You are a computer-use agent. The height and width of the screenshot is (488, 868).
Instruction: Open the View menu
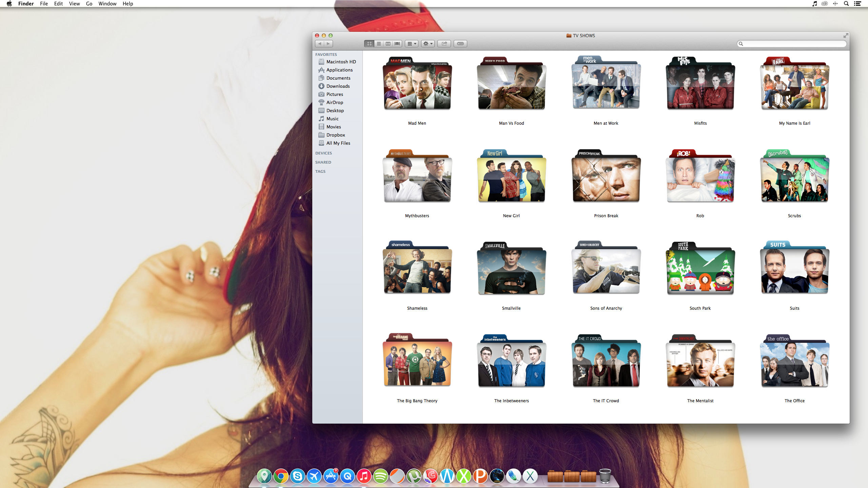pos(74,3)
